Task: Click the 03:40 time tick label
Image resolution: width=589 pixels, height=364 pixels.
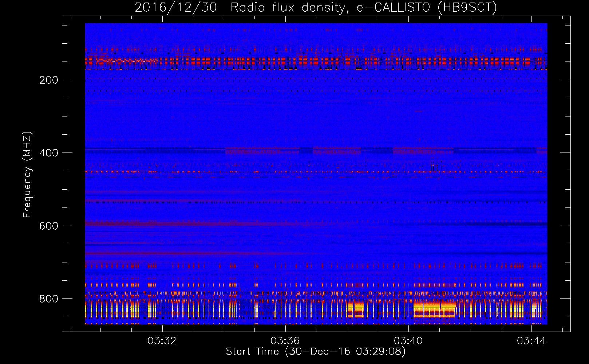Action: (x=408, y=341)
